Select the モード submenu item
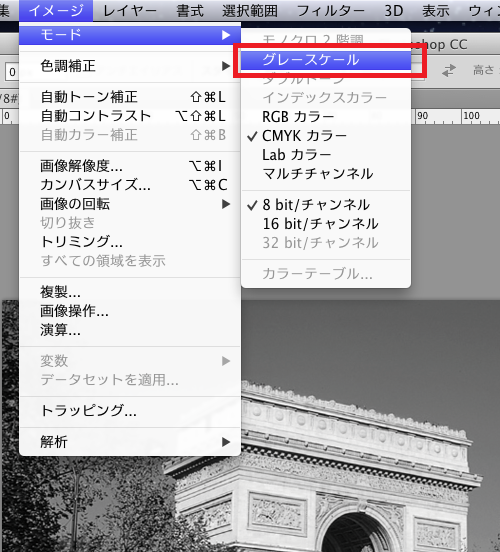 coord(130,35)
